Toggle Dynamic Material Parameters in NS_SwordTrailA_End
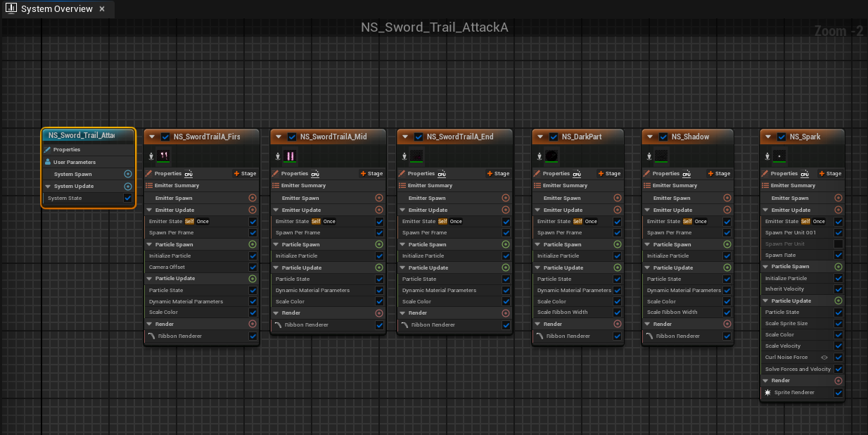 click(506, 291)
